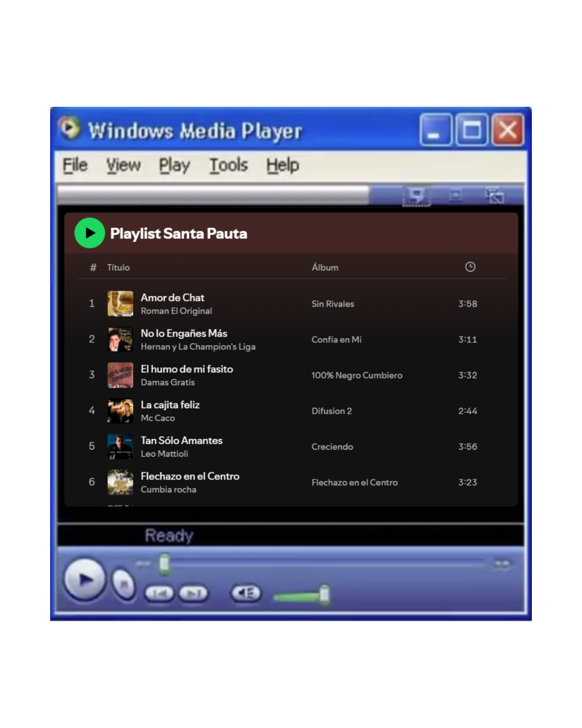Click the 3:58 duration of Amor de Chat

click(x=468, y=304)
